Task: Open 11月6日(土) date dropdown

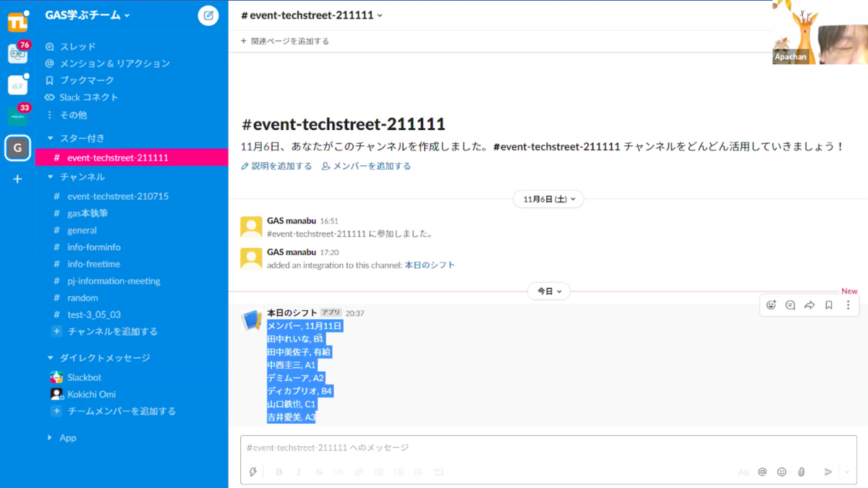Action: coord(548,199)
